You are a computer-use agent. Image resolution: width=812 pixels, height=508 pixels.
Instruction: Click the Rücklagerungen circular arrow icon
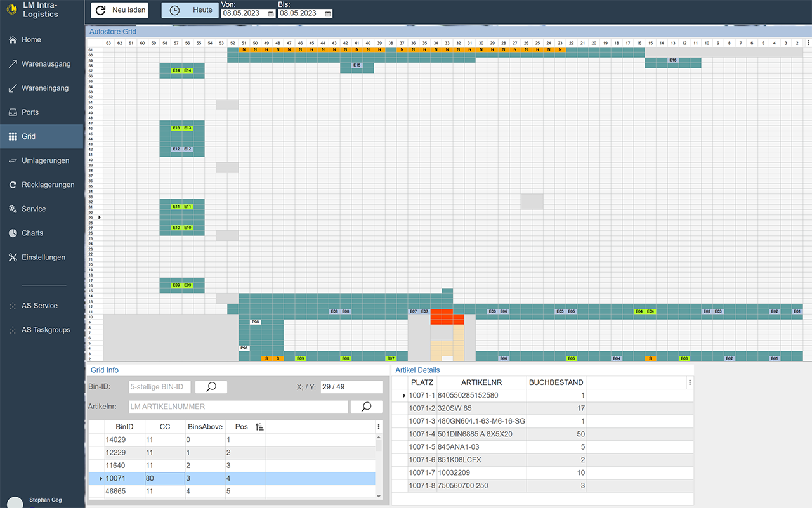click(x=13, y=185)
